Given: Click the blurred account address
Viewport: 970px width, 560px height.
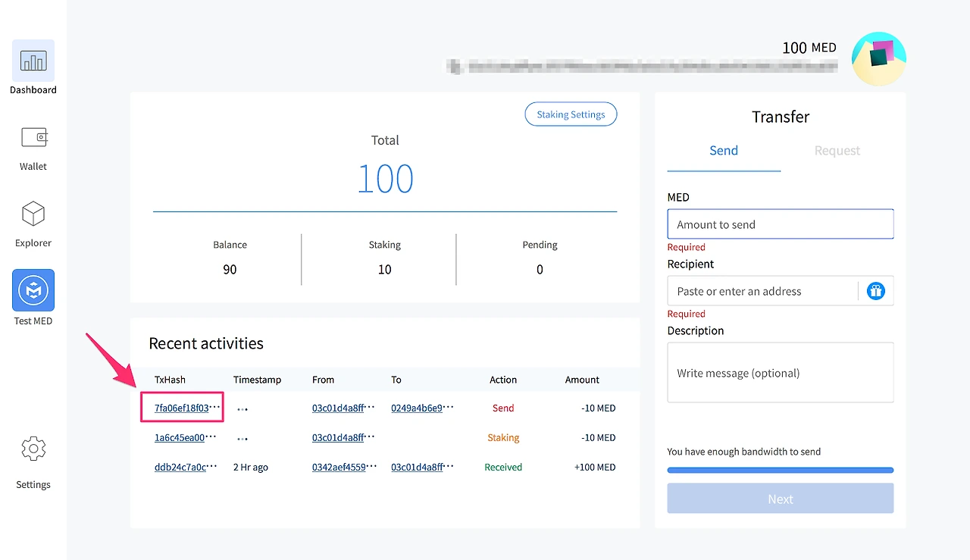Looking at the screenshot, I should coord(643,67).
